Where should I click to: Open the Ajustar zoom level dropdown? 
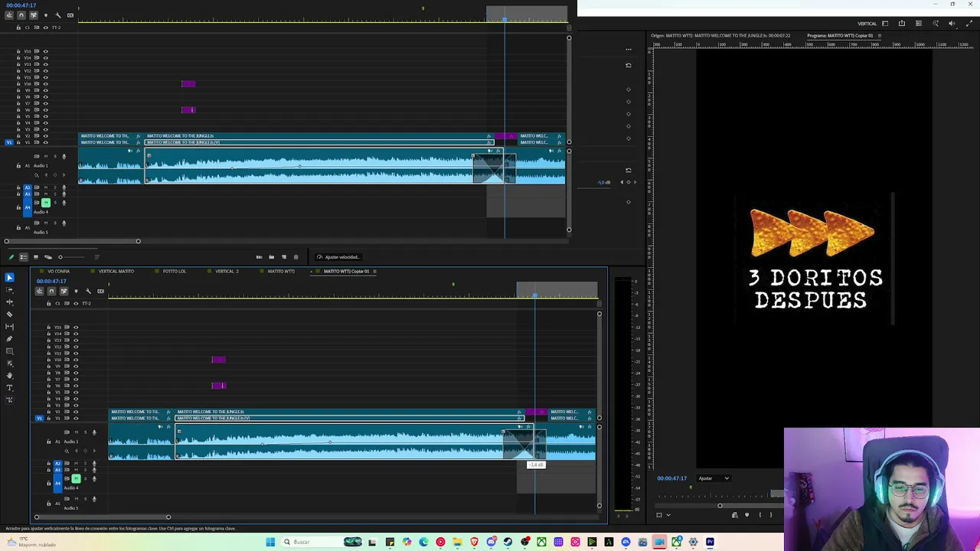[714, 478]
